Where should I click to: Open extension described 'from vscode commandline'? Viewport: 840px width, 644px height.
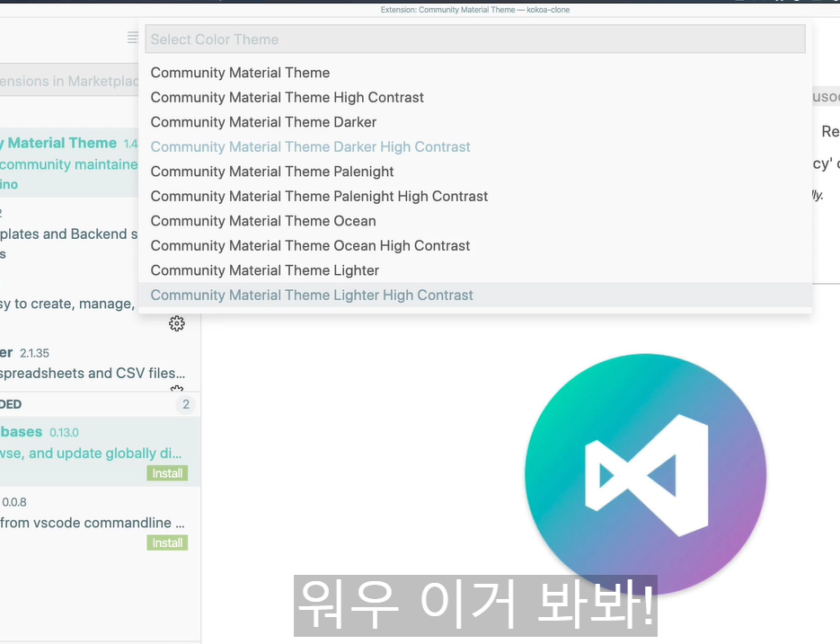pos(101,522)
